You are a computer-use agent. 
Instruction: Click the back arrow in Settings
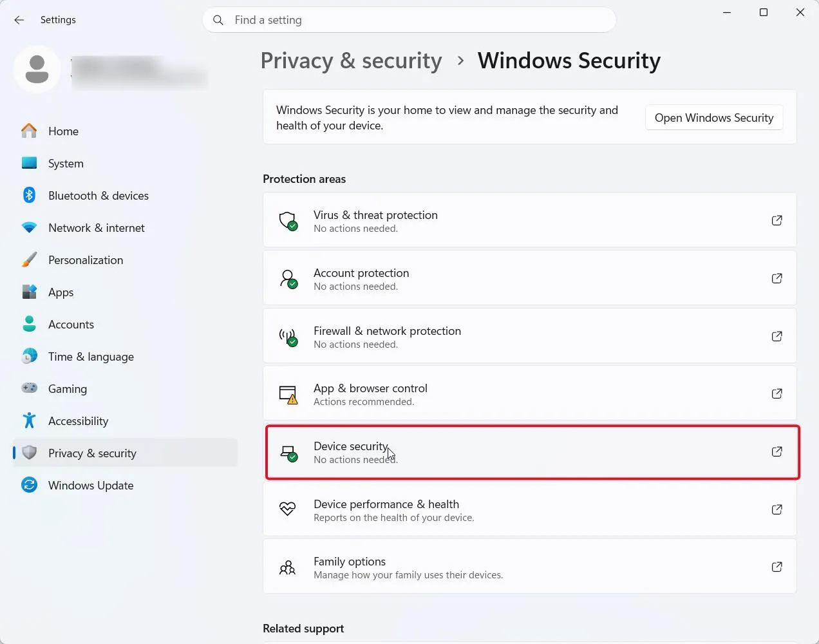pos(19,20)
